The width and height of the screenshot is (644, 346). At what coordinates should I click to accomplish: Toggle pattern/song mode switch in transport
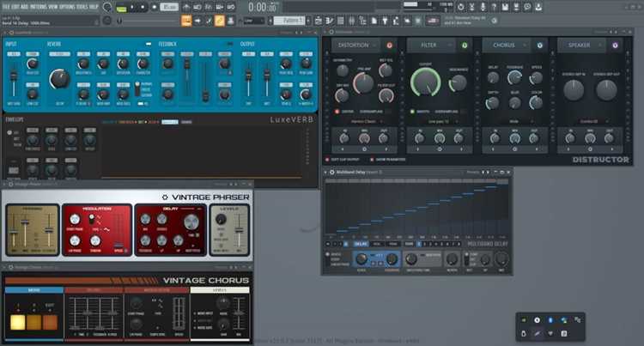(x=121, y=8)
